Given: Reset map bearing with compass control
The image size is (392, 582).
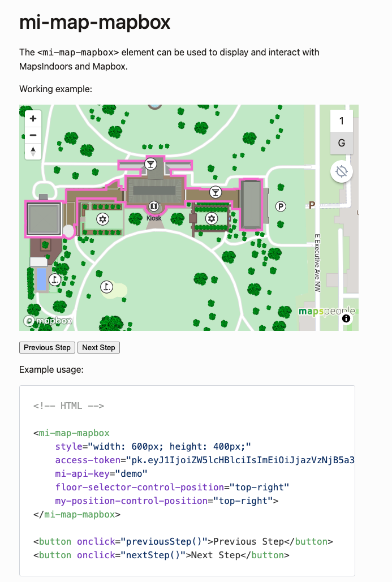Looking at the screenshot, I should pyautogui.click(x=33, y=152).
